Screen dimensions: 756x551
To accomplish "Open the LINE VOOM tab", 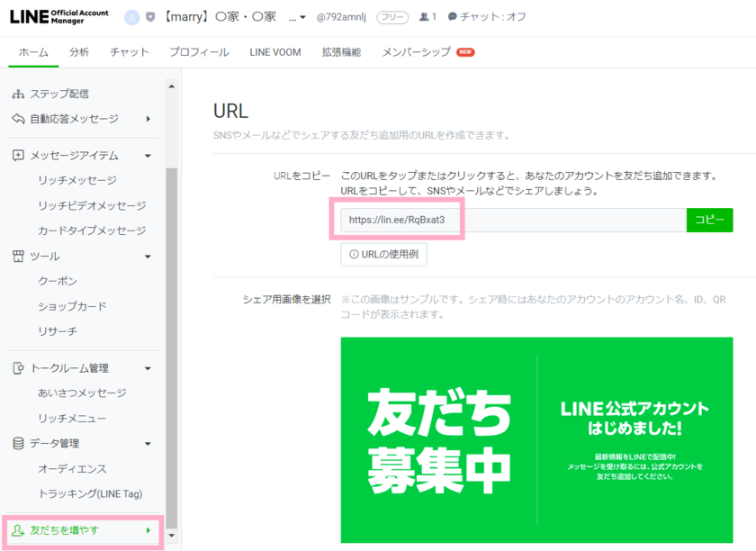I will tap(275, 52).
